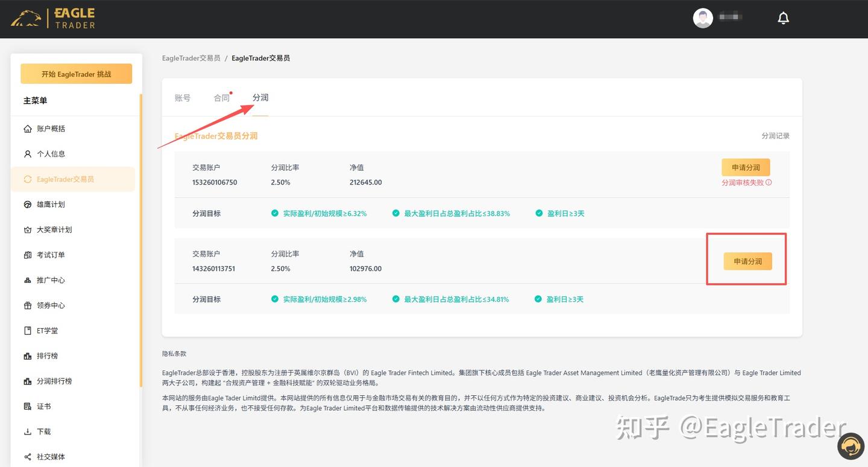The width and height of the screenshot is (868, 467).
Task: Open the notification bell icon
Action: [x=783, y=17]
